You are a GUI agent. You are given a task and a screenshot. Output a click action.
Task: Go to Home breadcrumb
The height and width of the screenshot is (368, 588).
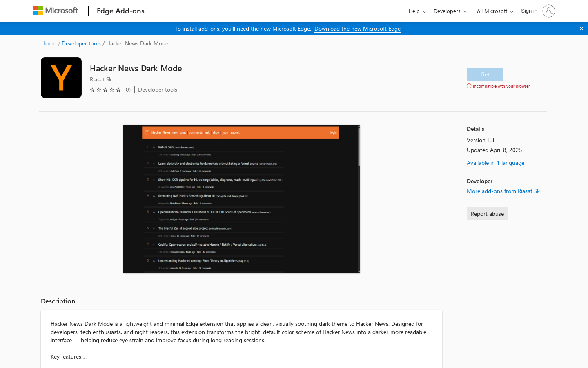49,43
